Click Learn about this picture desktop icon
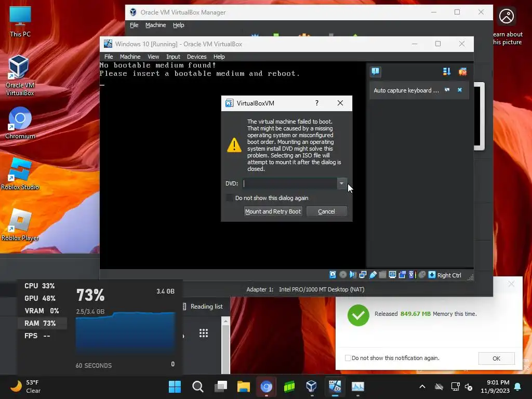Image resolution: width=532 pixels, height=399 pixels. tap(507, 26)
